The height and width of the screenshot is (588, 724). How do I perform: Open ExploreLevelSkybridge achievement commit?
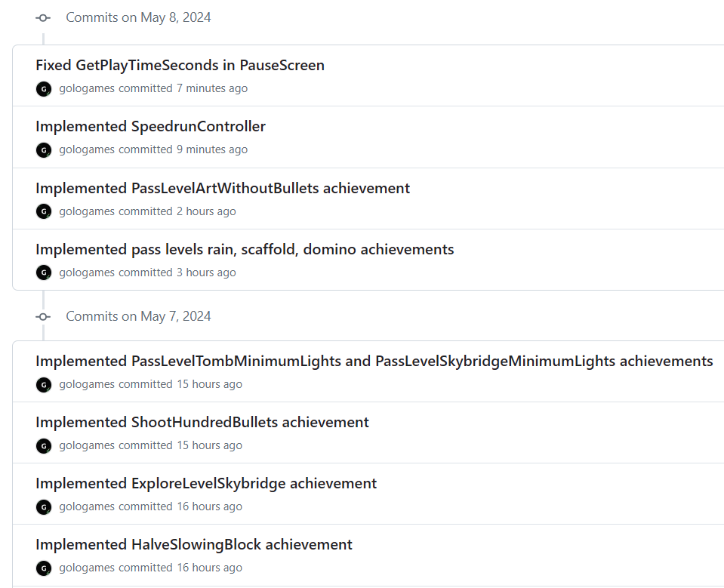(x=206, y=483)
